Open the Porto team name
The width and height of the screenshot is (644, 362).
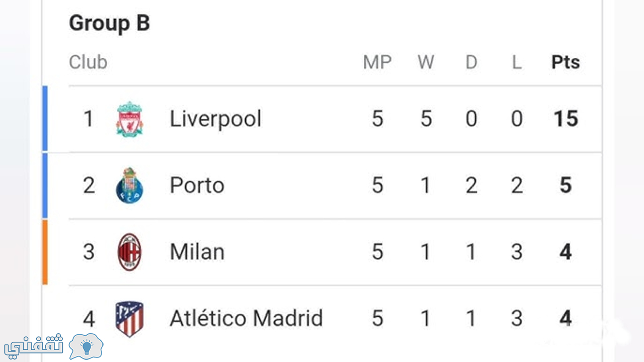[x=197, y=186]
